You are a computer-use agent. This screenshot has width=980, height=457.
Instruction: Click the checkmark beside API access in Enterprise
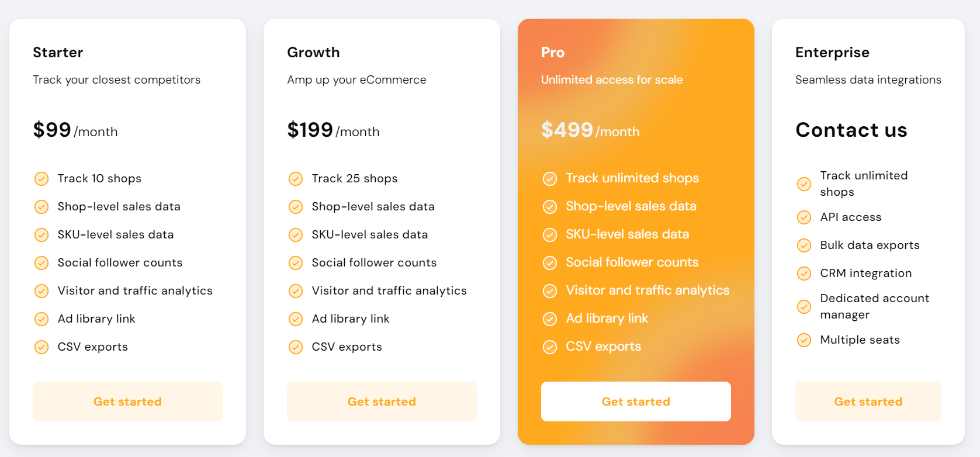804,217
